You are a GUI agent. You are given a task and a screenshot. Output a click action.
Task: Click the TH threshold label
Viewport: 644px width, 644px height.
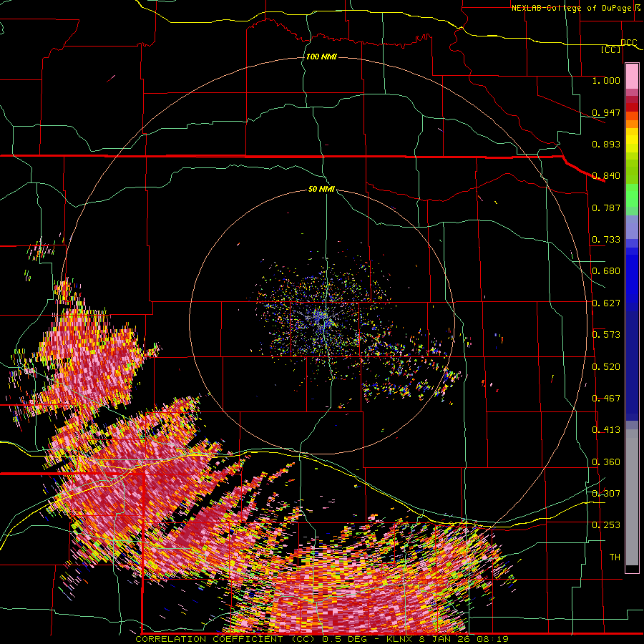615,557
